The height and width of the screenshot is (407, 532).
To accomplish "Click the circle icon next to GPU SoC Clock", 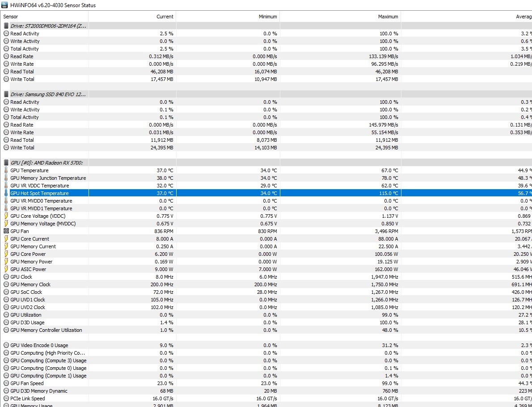I will click(6, 292).
